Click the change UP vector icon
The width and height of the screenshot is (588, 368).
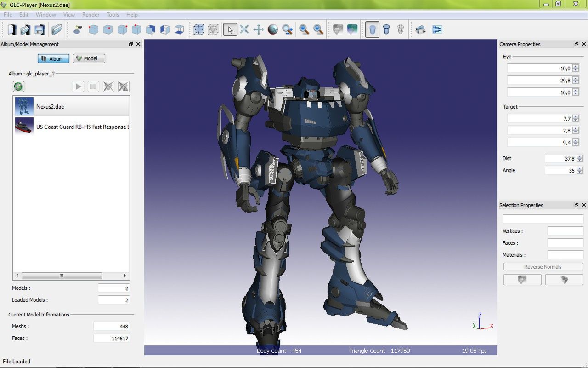[78, 29]
